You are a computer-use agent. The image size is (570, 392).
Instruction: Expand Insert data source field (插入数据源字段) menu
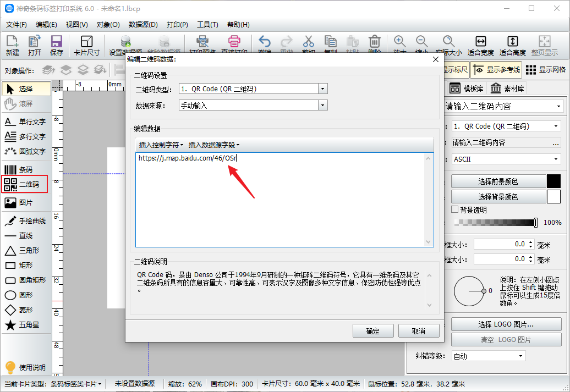click(213, 145)
